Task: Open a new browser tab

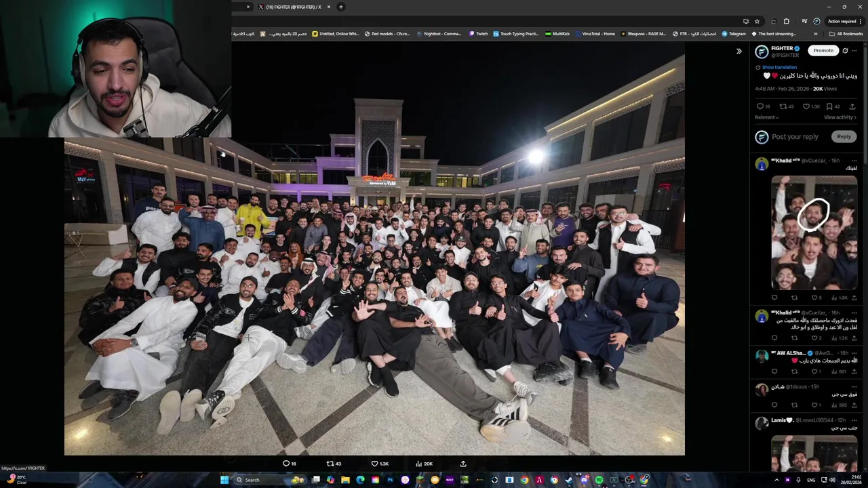Action: click(x=341, y=7)
